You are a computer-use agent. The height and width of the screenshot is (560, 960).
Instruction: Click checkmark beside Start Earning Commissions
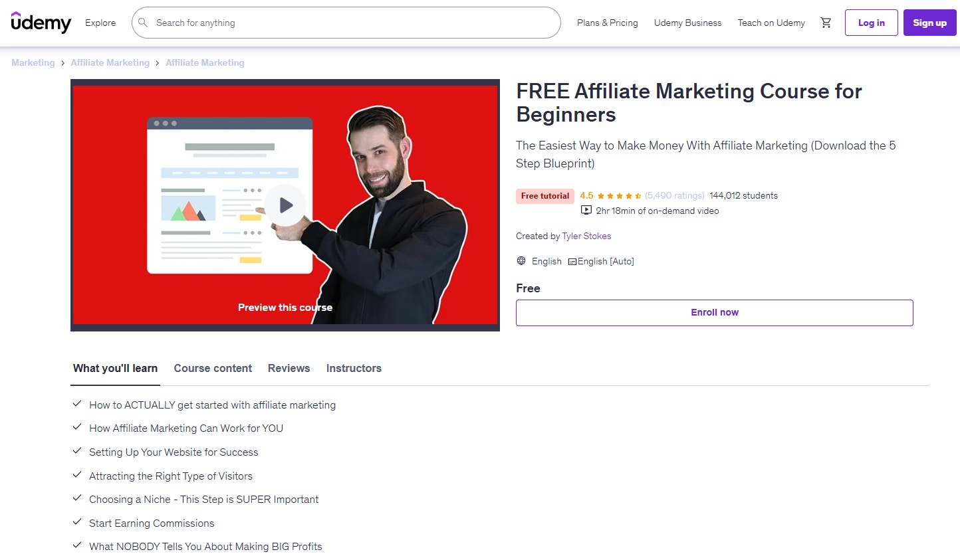pos(77,522)
